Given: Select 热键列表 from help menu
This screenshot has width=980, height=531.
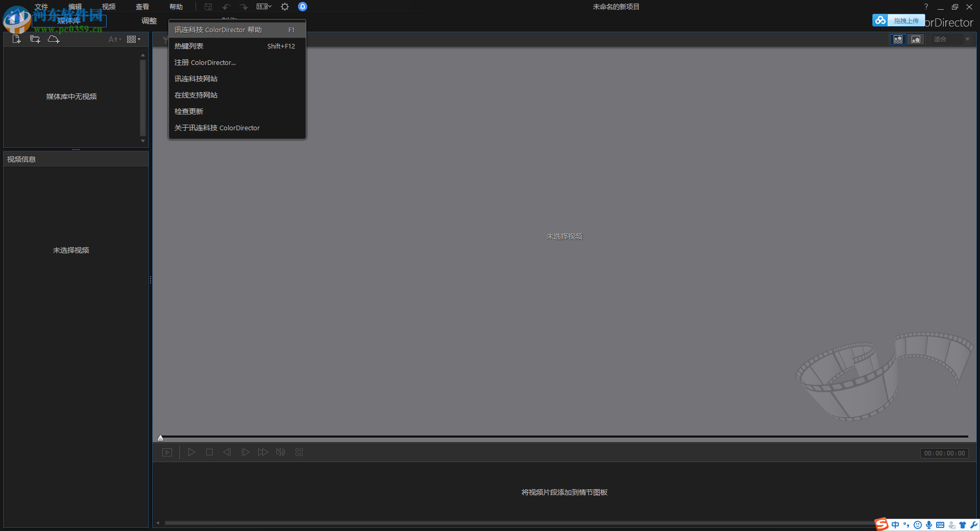Looking at the screenshot, I should click(237, 46).
